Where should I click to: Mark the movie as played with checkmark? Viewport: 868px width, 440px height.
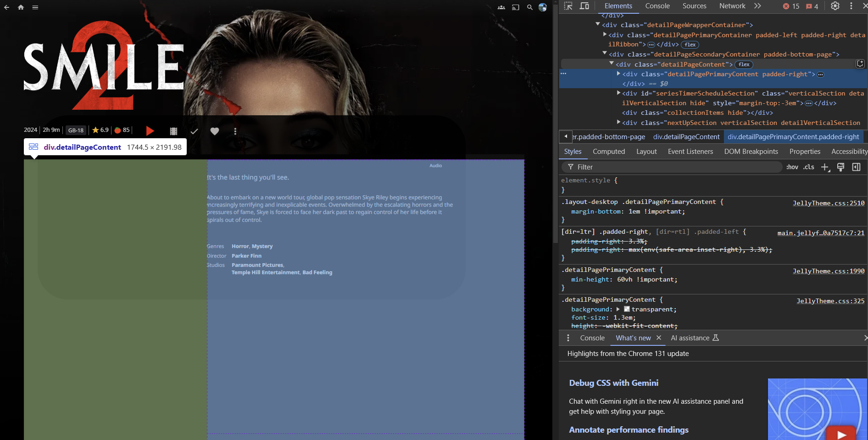click(194, 131)
